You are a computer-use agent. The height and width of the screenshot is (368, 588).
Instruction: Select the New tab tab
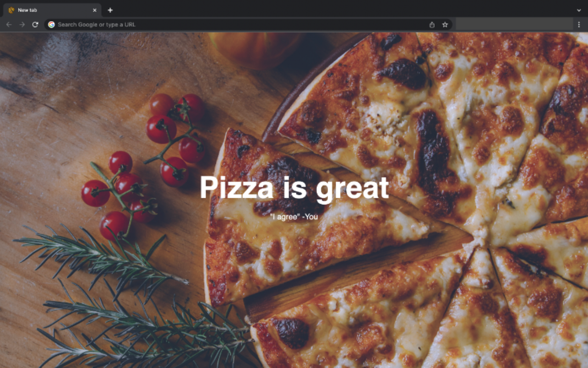[52, 10]
